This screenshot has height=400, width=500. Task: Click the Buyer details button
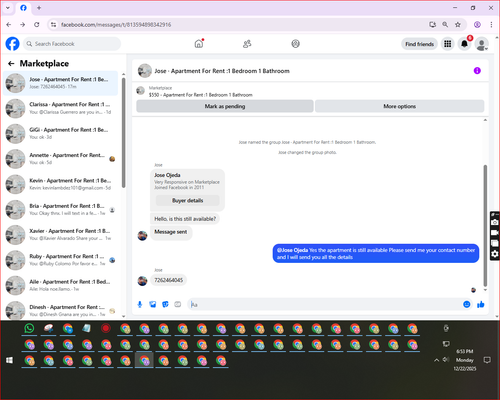pos(188,200)
